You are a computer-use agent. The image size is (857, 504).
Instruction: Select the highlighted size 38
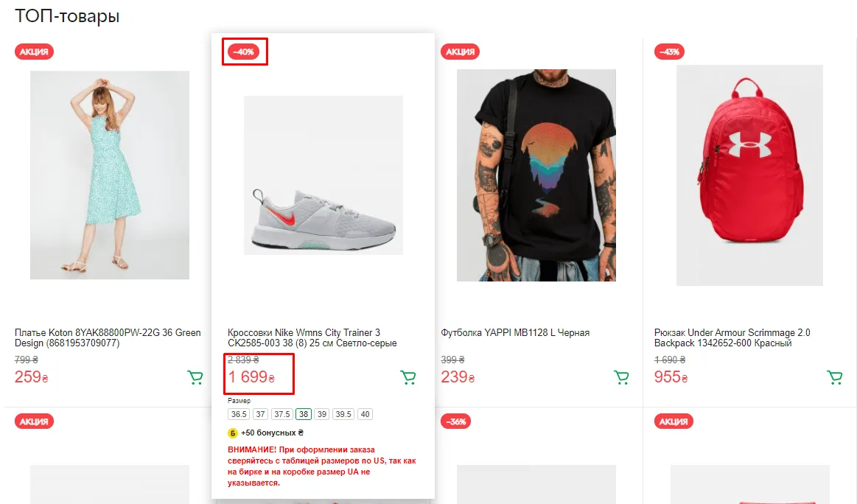point(304,414)
